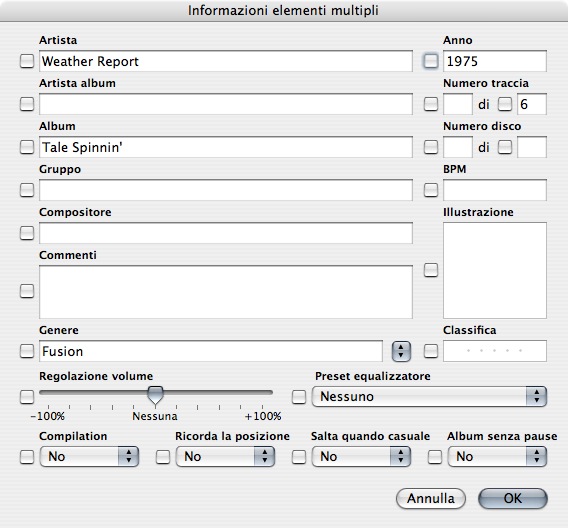The width and height of the screenshot is (568, 528).
Task: Tick the Commenti checkbox
Action: point(27,291)
